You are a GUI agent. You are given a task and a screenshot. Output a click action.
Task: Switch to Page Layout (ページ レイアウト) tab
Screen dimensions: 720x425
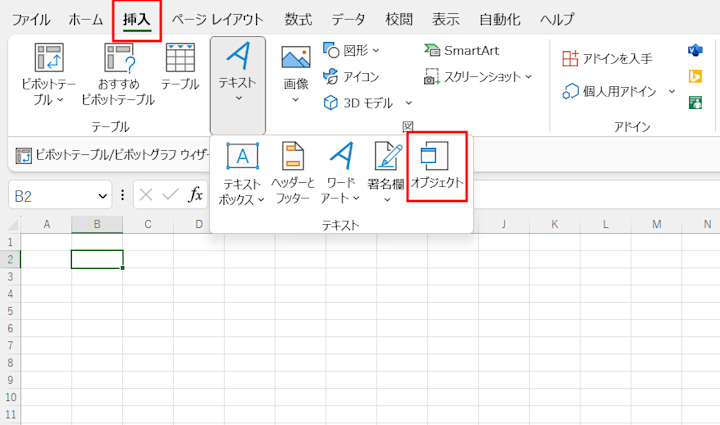[218, 20]
